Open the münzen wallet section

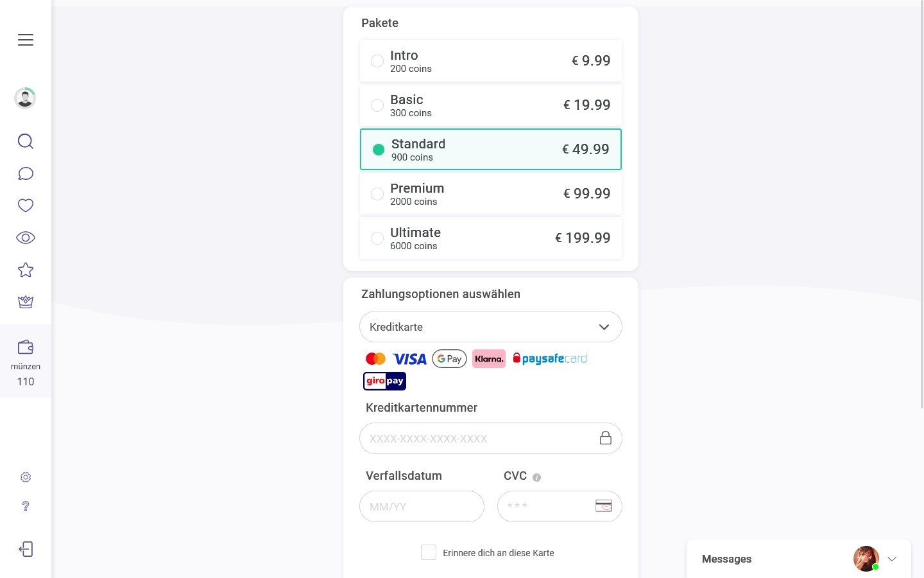pyautogui.click(x=26, y=361)
